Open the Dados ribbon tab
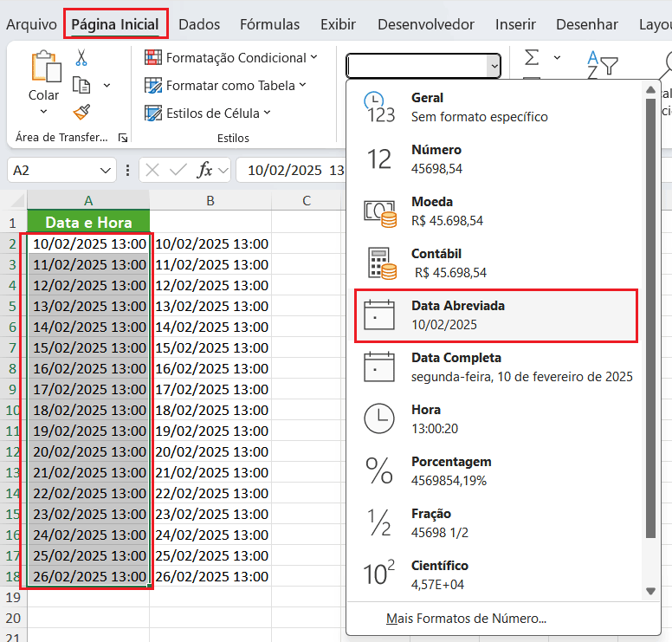The image size is (672, 642). tap(199, 24)
